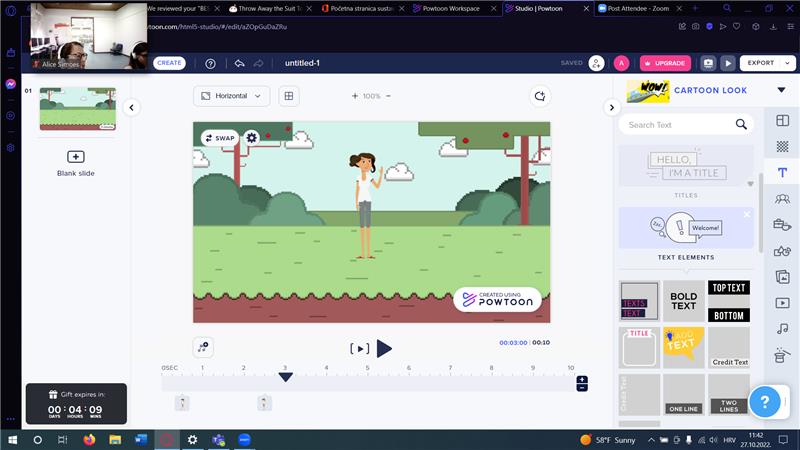800x450 pixels.
Task: Open File Explorer from the taskbar
Action: pos(115,439)
